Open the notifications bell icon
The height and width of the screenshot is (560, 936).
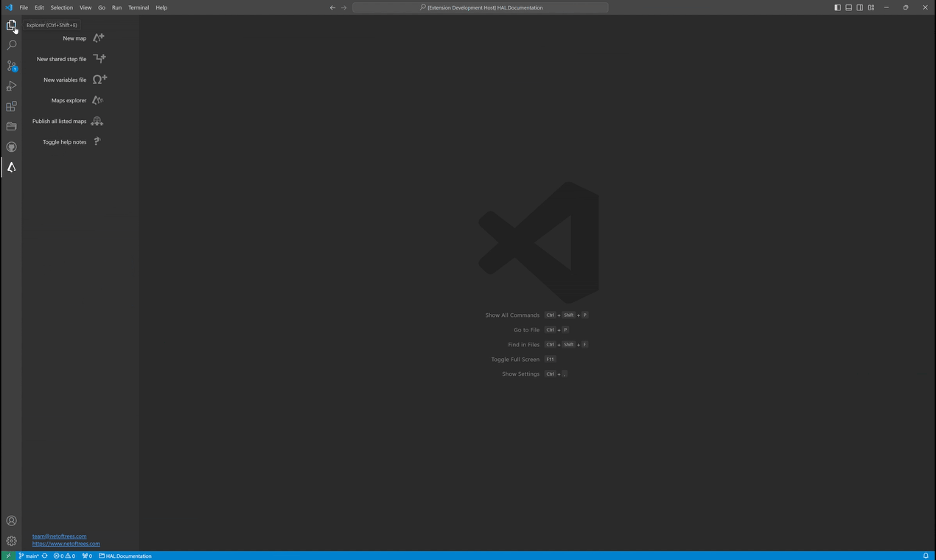tap(926, 556)
